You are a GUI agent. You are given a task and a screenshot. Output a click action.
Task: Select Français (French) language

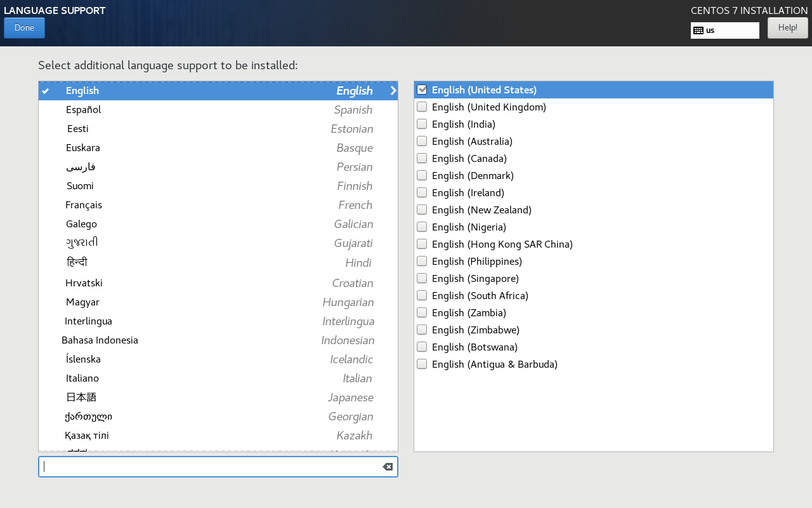click(218, 205)
